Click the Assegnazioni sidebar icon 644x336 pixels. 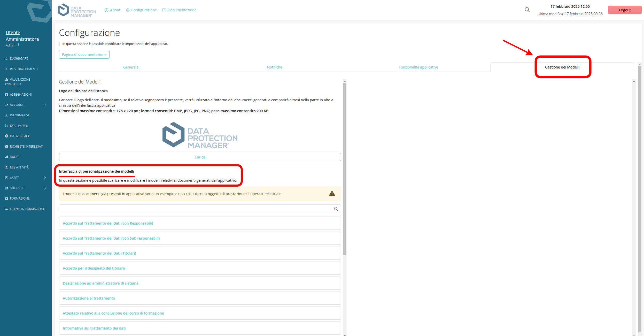point(6,95)
